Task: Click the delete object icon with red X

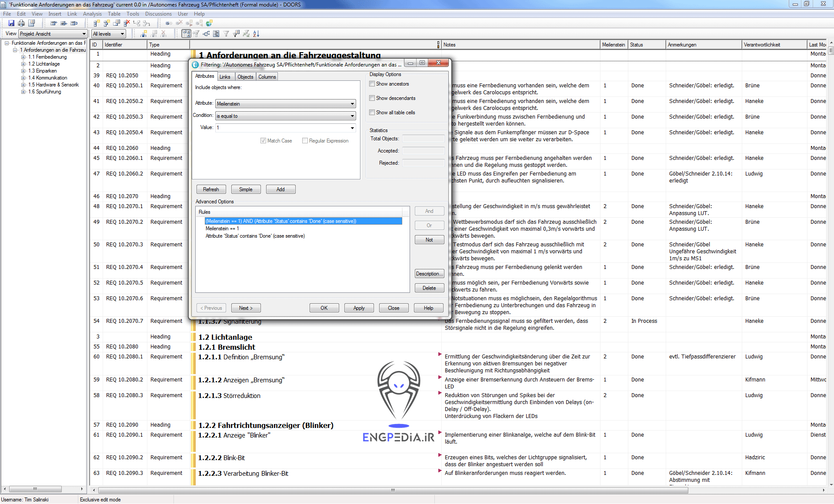Action: click(127, 23)
